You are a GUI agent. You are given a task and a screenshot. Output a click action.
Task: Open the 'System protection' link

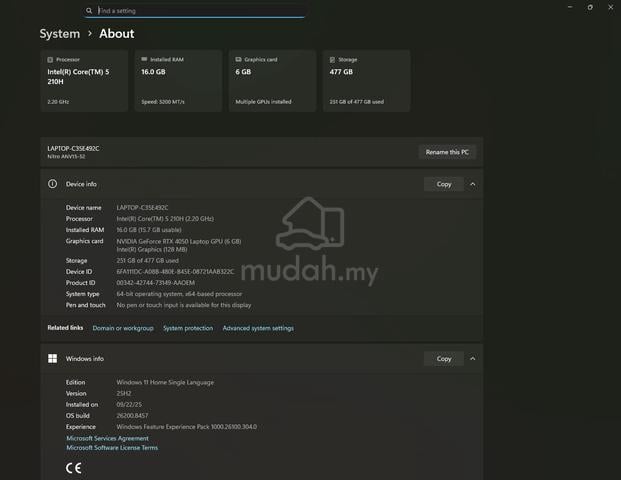tap(188, 328)
